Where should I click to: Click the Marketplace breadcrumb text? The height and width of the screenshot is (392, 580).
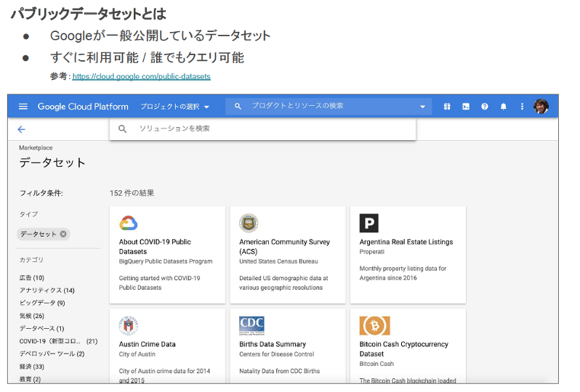(36, 148)
